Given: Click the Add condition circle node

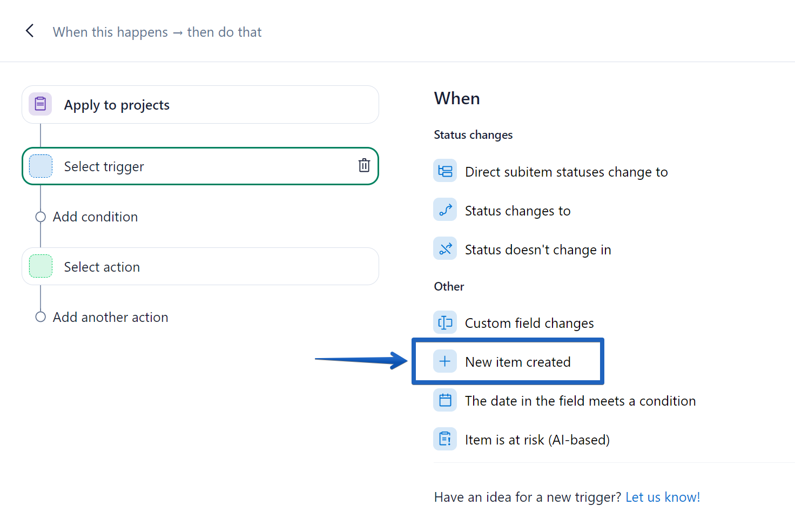Looking at the screenshot, I should (x=41, y=217).
